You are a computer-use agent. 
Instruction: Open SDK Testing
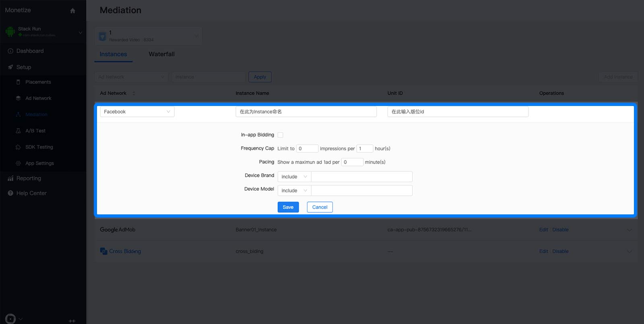[x=39, y=147]
